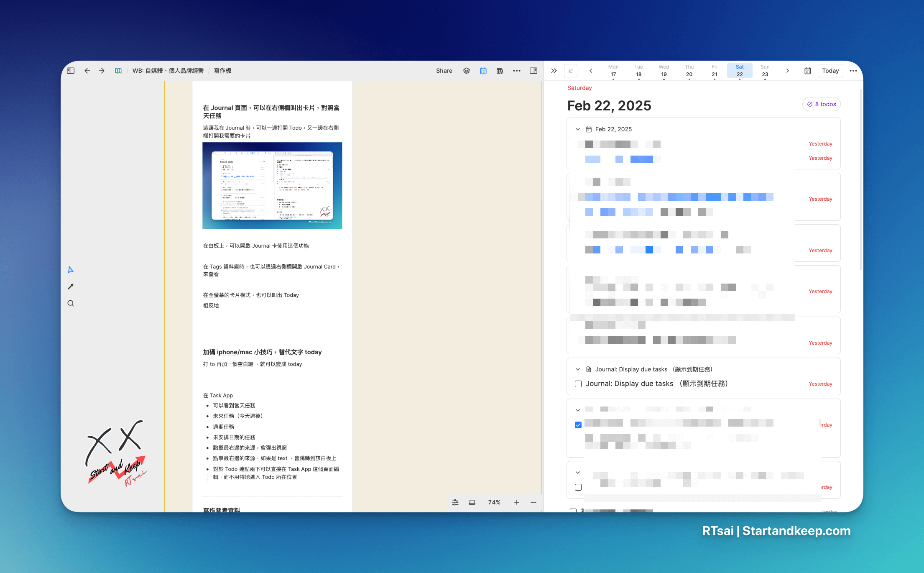Open the blue calendar icon in the toolbar

point(483,71)
